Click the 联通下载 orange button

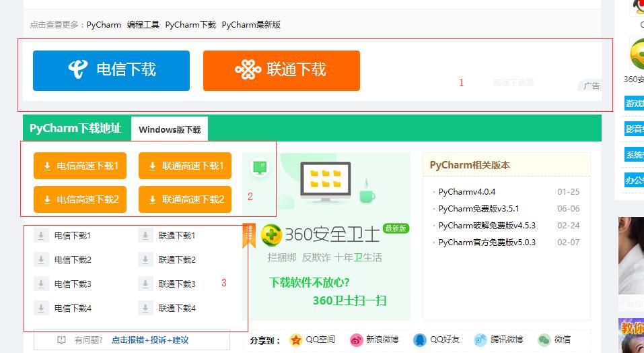[281, 71]
